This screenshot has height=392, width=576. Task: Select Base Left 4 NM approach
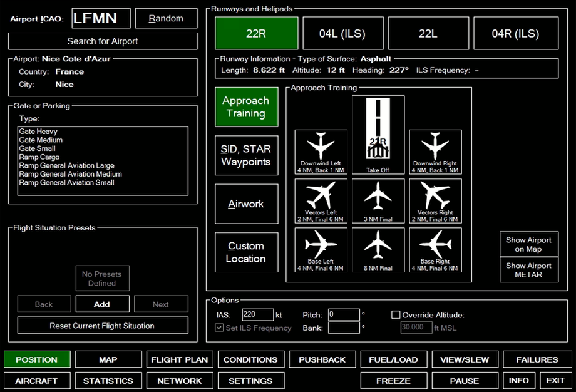(x=321, y=250)
